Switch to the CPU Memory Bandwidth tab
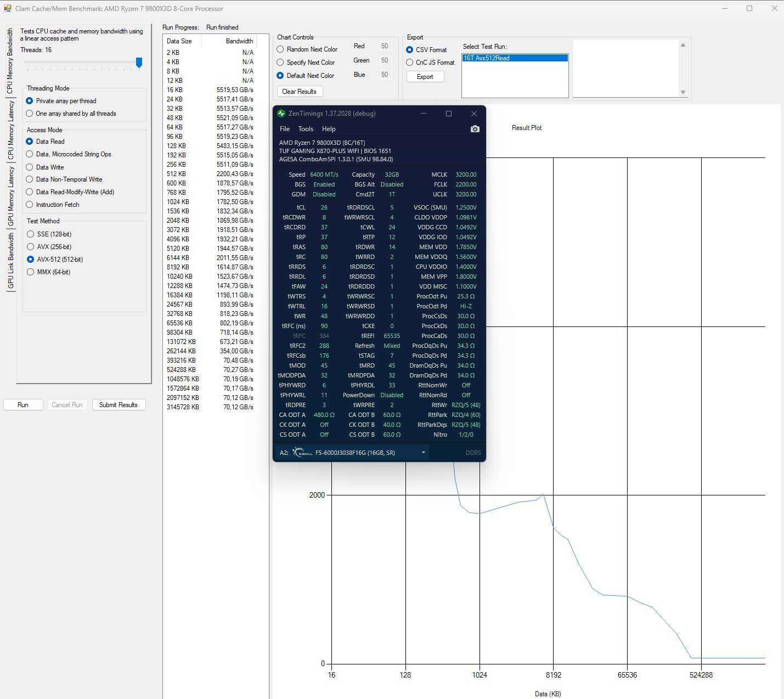Viewport: 784px width, 699px height. point(10,61)
